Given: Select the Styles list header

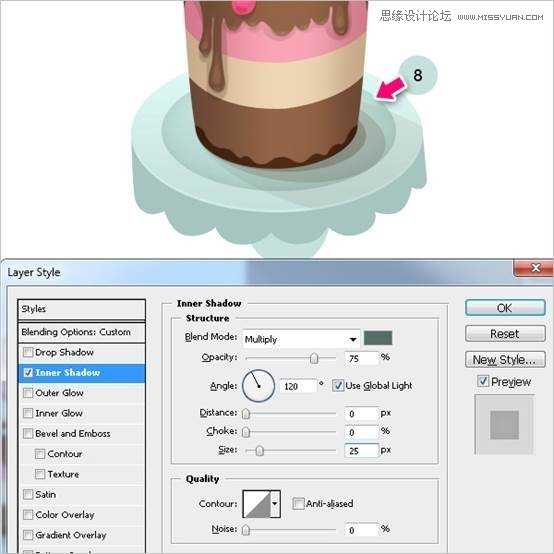Looking at the screenshot, I should (82, 309).
